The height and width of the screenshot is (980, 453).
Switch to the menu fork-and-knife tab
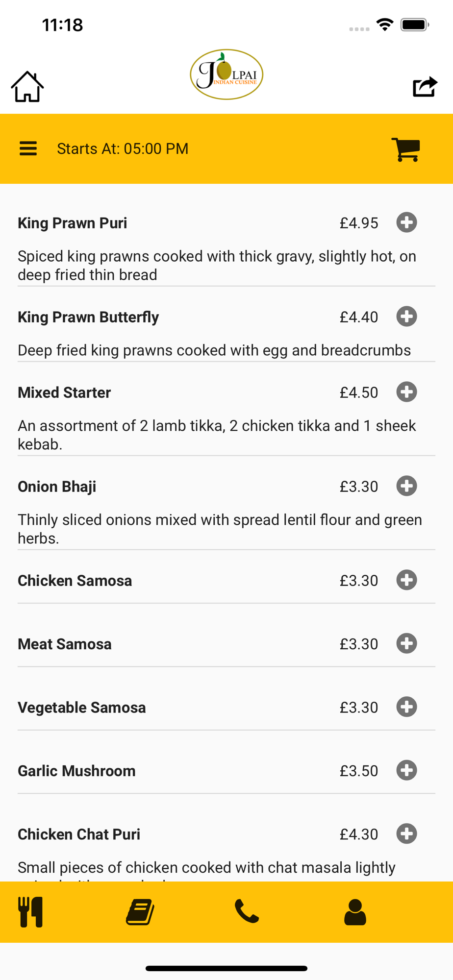tap(31, 912)
